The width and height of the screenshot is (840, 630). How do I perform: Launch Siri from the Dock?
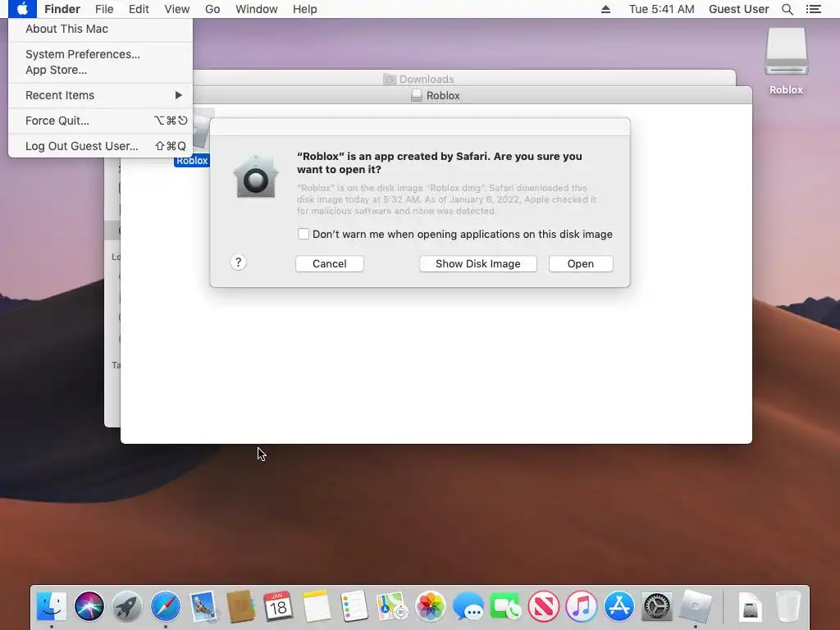coord(89,606)
